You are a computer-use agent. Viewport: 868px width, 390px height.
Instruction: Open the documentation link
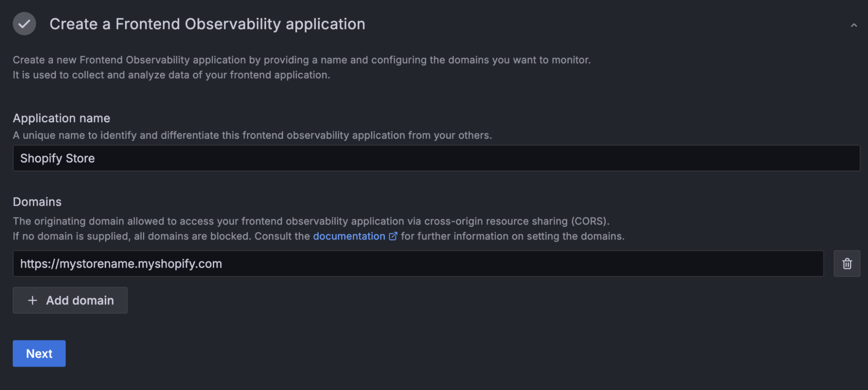coord(349,236)
